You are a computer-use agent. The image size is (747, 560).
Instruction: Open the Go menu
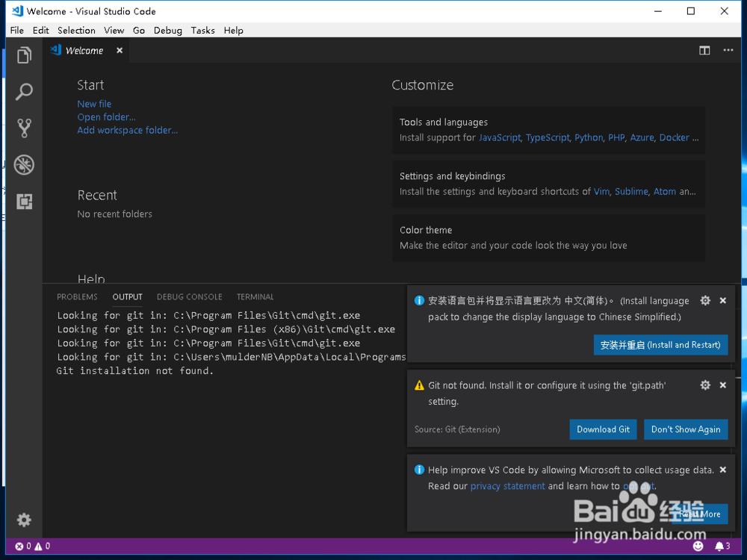point(139,30)
